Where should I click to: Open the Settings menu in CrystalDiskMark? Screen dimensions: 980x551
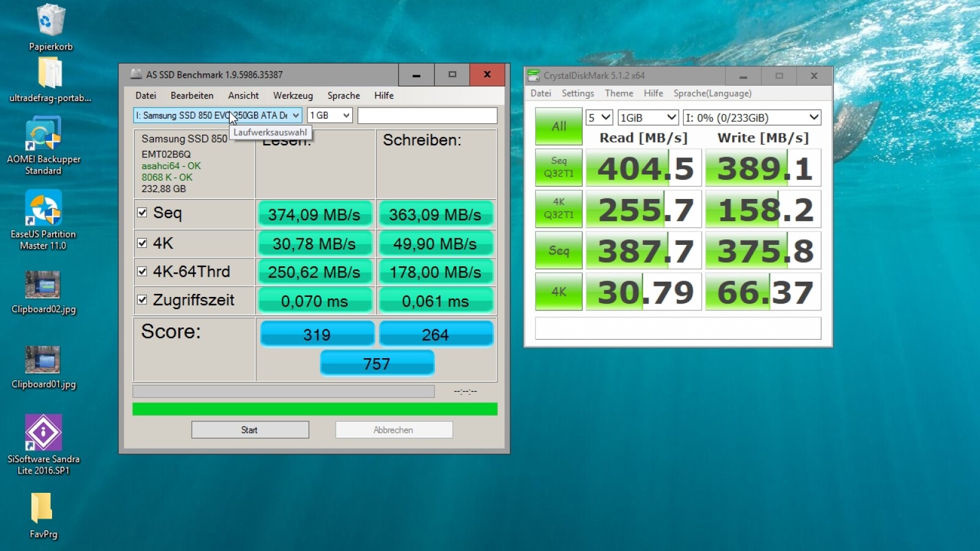coord(578,93)
